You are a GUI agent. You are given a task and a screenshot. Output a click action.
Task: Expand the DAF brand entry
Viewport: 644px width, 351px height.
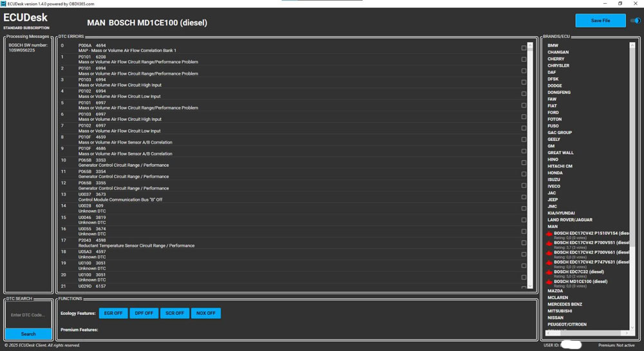(x=552, y=72)
